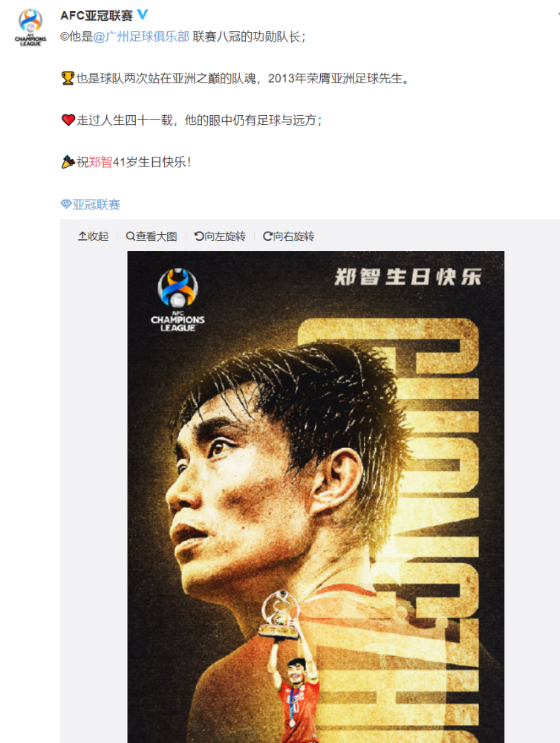The width and height of the screenshot is (560, 743).
Task: Follow the @广州足球俱乐部 mention link
Action: point(141,36)
